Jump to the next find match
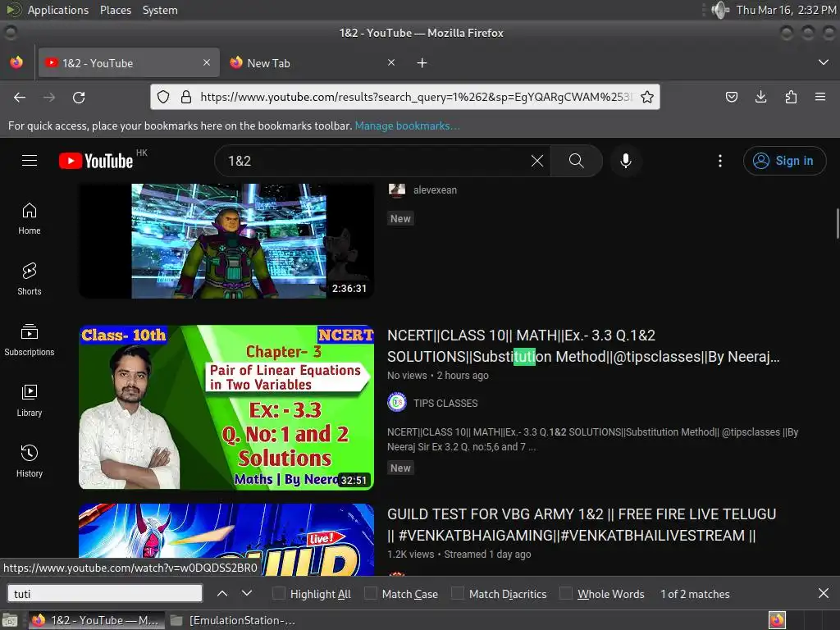840x630 pixels. click(x=246, y=594)
